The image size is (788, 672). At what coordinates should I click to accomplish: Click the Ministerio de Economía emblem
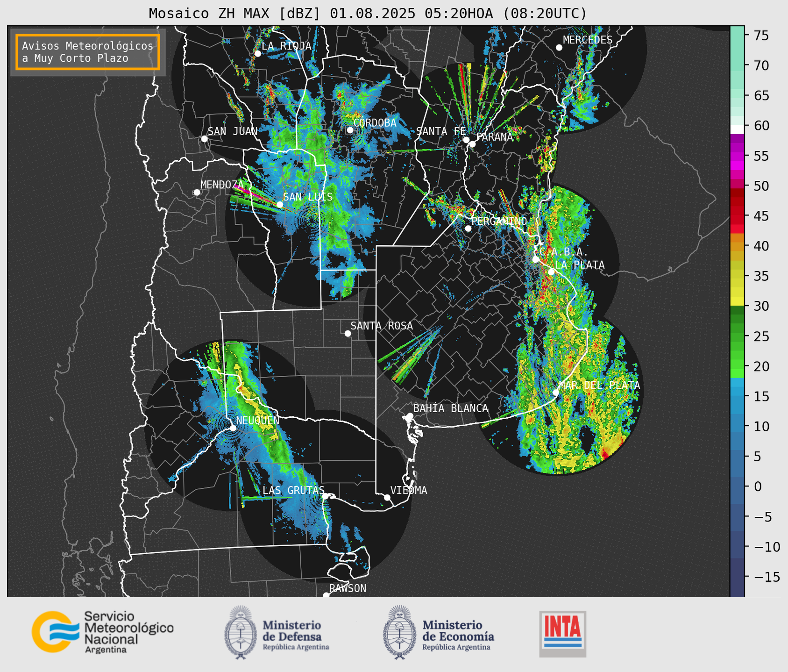(x=400, y=632)
